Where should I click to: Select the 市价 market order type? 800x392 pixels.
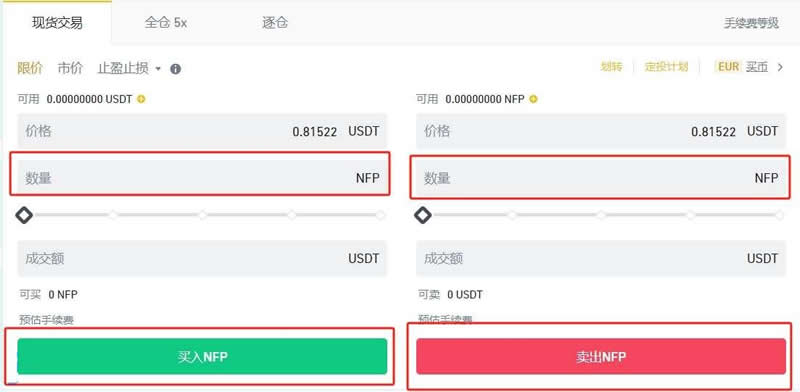pos(70,68)
